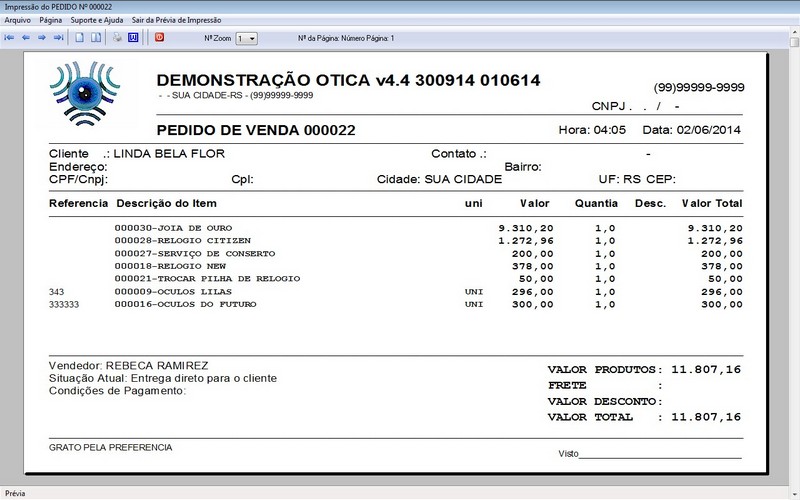Image resolution: width=800 pixels, height=500 pixels.
Task: Click vendor name REBECA RAMIREZ
Action: coord(157,366)
